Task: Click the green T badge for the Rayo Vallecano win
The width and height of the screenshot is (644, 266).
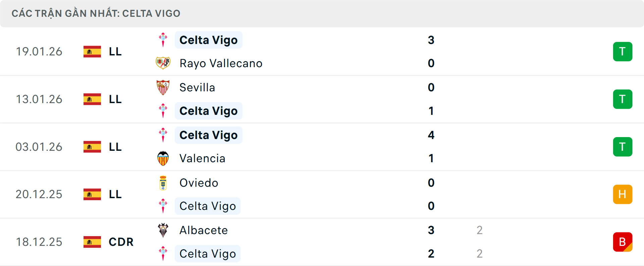Action: coord(623,51)
